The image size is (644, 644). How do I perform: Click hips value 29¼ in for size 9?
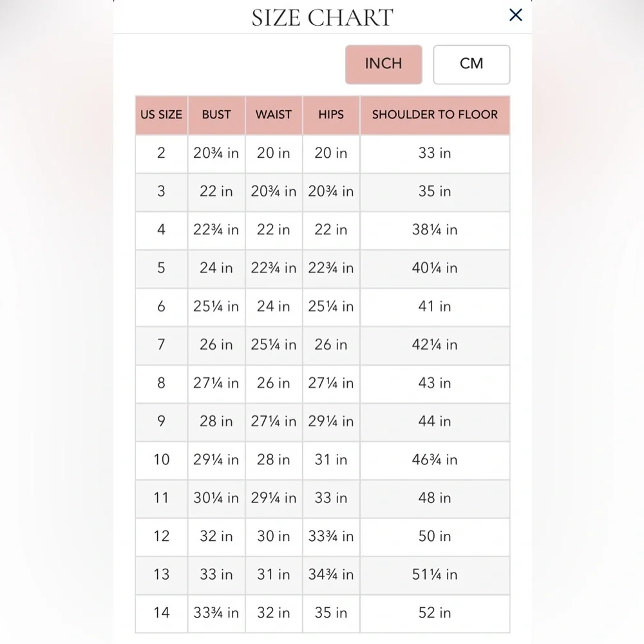[331, 421]
